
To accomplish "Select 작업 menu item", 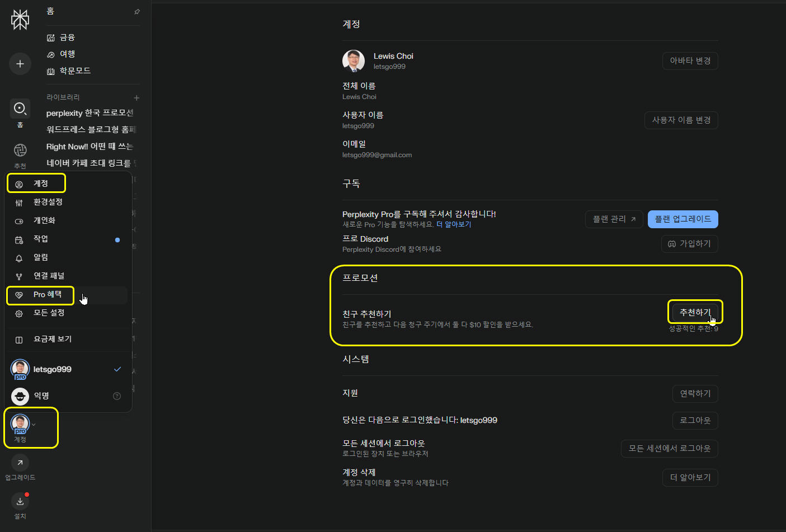I will click(68, 239).
